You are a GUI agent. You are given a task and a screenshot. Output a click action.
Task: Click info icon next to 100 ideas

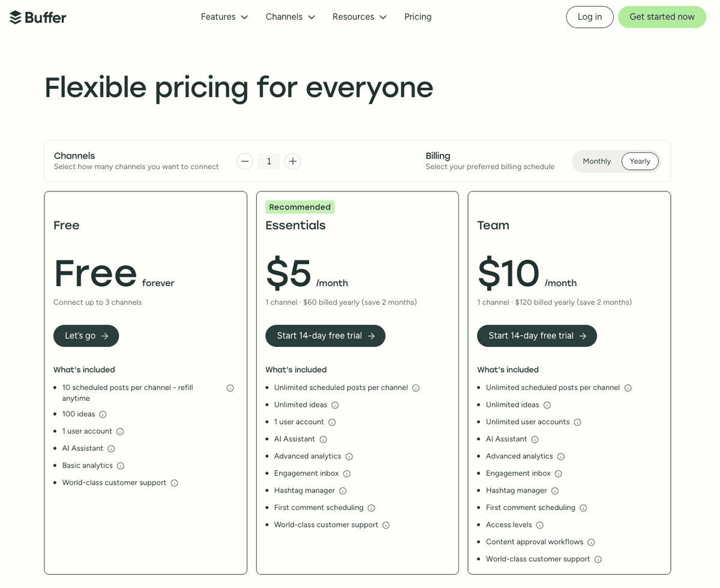coord(103,414)
